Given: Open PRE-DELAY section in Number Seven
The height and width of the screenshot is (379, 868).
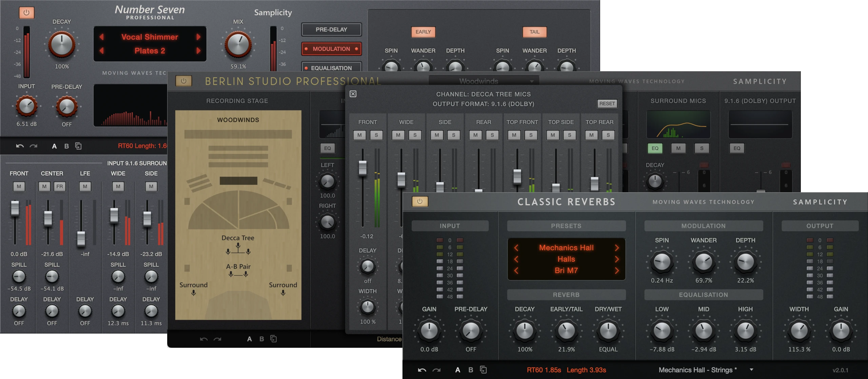Looking at the screenshot, I should pyautogui.click(x=331, y=29).
